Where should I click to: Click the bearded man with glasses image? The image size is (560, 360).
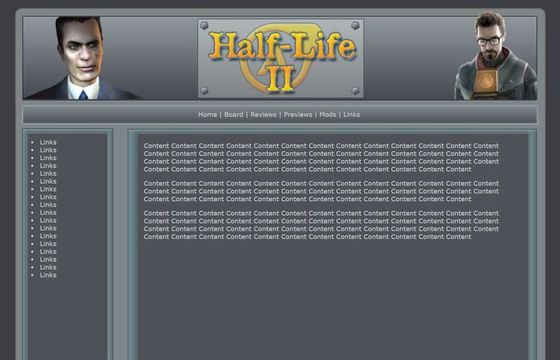[x=495, y=56]
